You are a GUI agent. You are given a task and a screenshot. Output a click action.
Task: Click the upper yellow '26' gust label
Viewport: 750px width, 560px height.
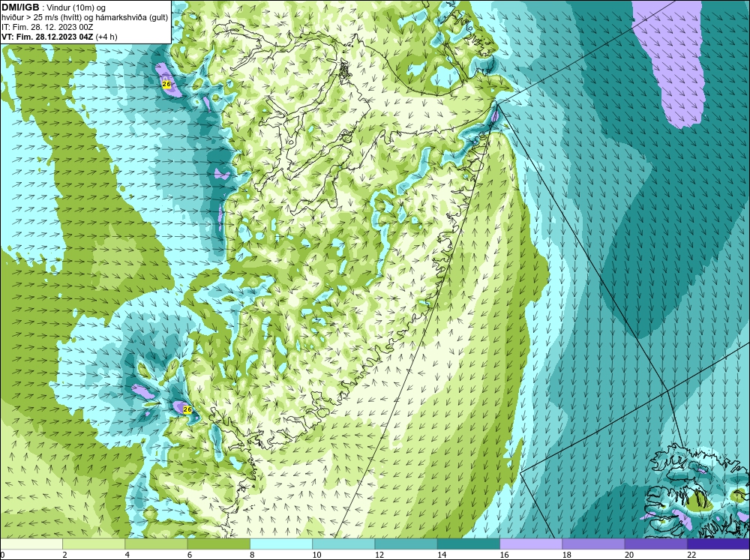click(x=166, y=84)
